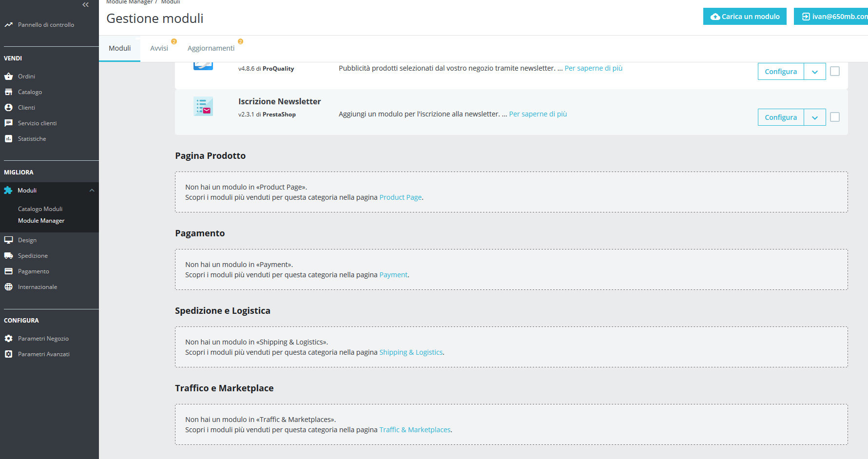
Task: Open the Traffic & Marketplaces link
Action: (x=415, y=430)
